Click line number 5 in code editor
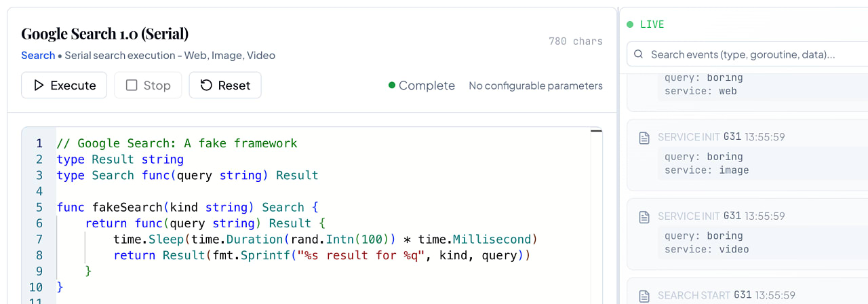 click(x=39, y=207)
